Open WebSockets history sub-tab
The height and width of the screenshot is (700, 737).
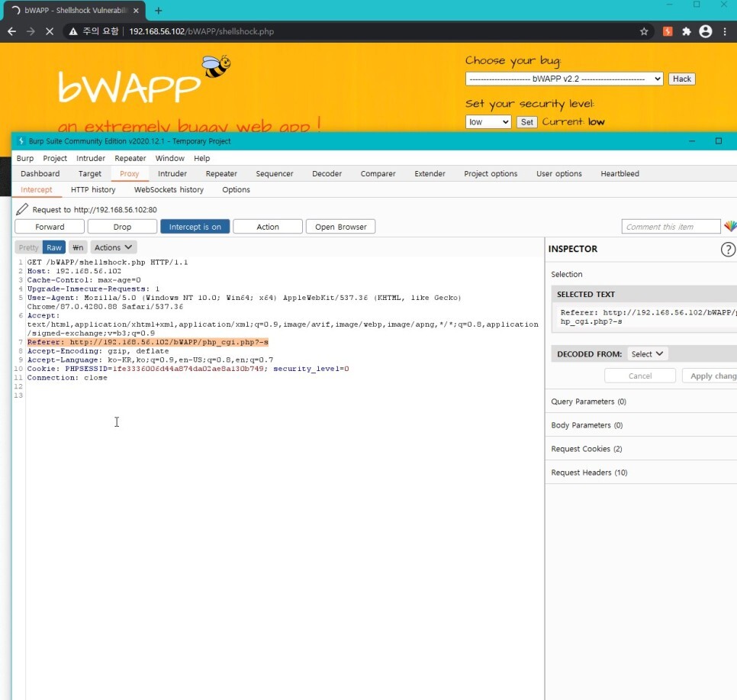pyautogui.click(x=169, y=189)
